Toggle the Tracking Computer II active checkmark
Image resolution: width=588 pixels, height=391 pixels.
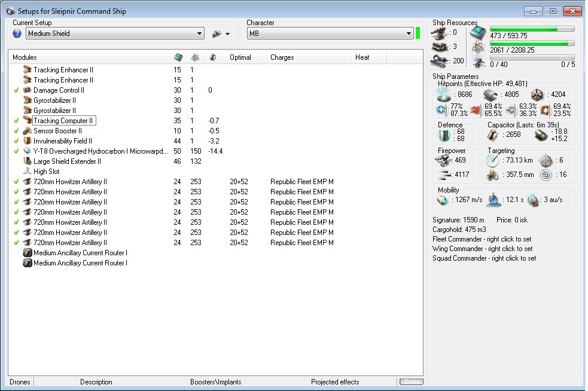16,120
